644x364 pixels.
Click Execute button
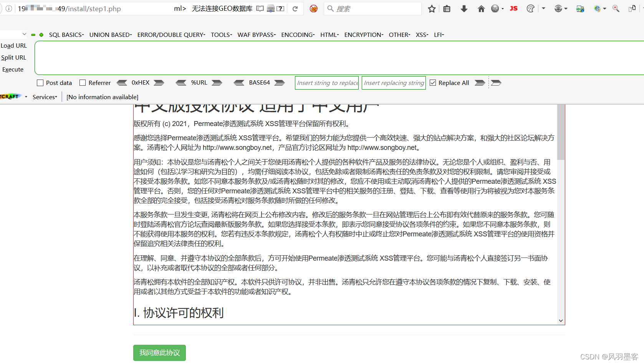pos(13,69)
